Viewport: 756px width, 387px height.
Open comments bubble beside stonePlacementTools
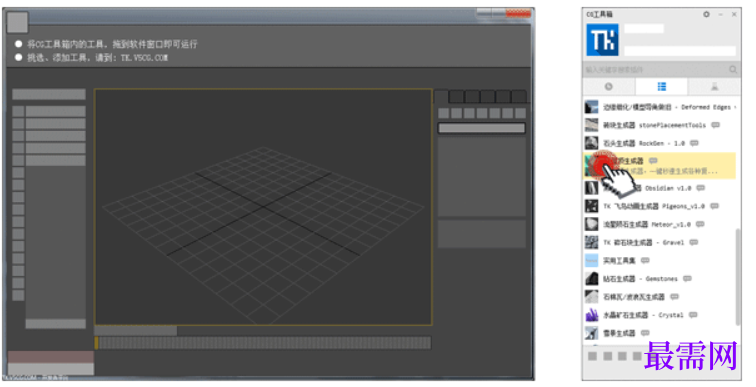716,125
